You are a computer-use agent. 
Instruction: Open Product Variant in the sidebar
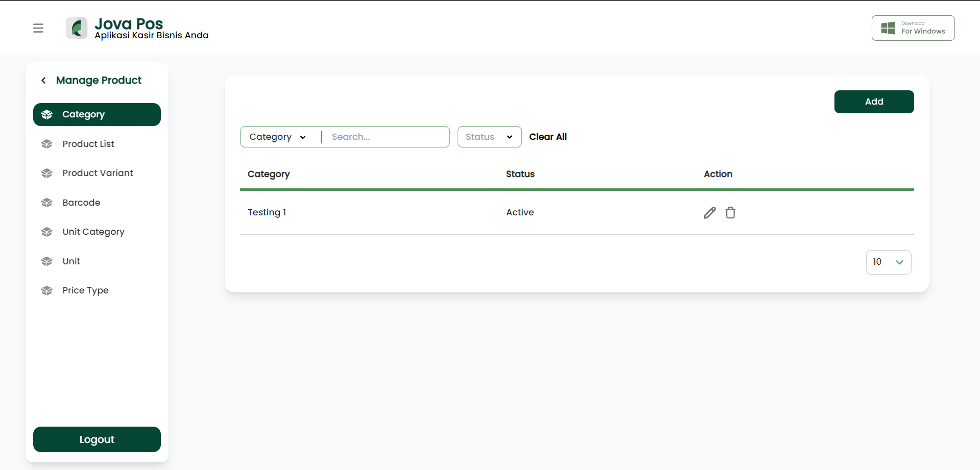click(97, 173)
